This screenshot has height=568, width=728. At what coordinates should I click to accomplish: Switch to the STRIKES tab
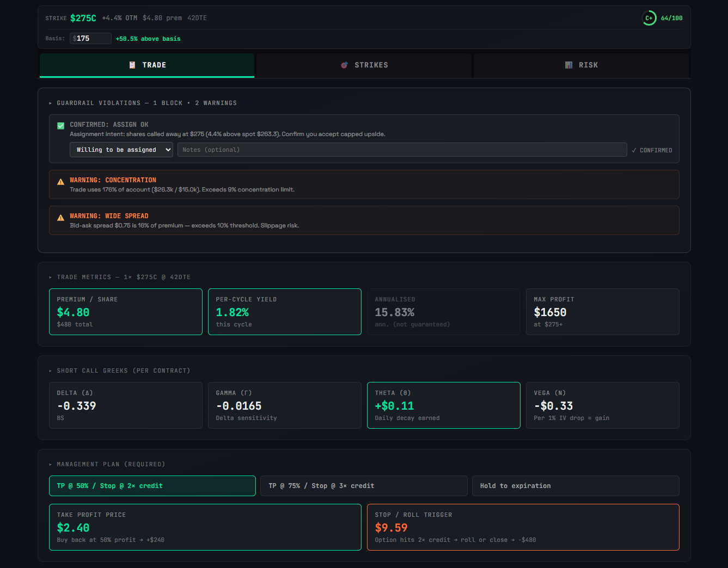tap(364, 65)
